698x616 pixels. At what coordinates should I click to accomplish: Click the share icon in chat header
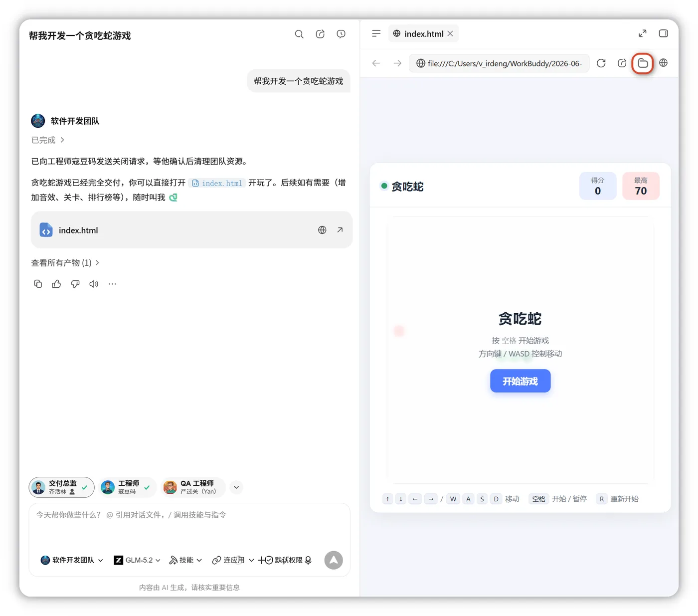(320, 34)
